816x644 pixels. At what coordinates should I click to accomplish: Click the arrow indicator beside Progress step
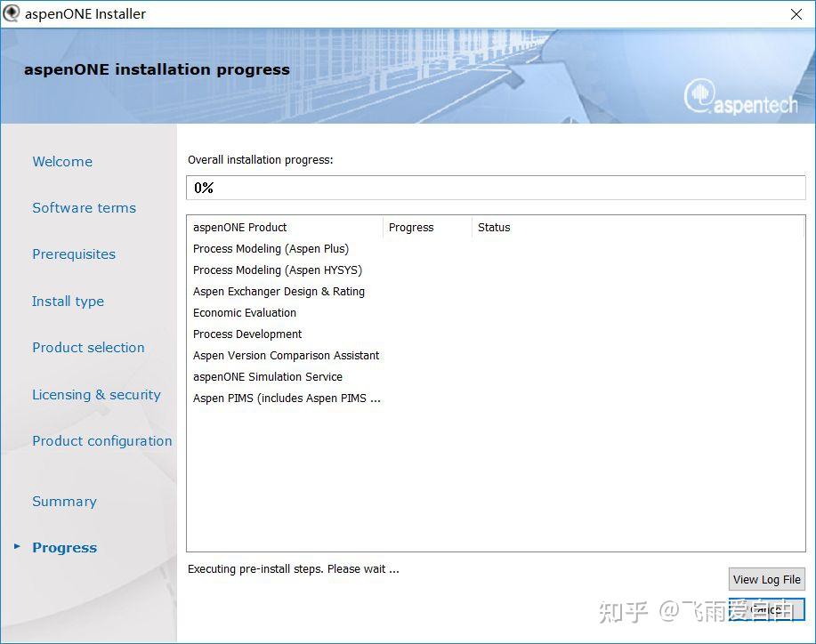(x=17, y=548)
